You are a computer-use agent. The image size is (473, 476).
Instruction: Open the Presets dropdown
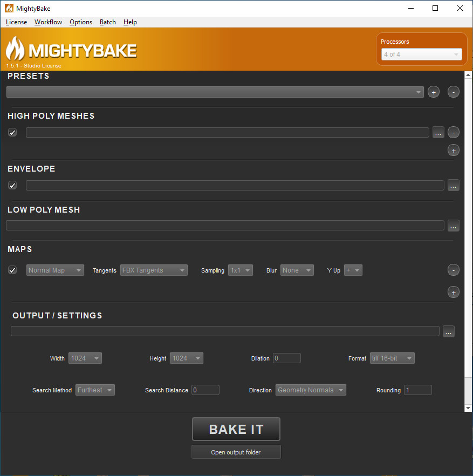215,92
